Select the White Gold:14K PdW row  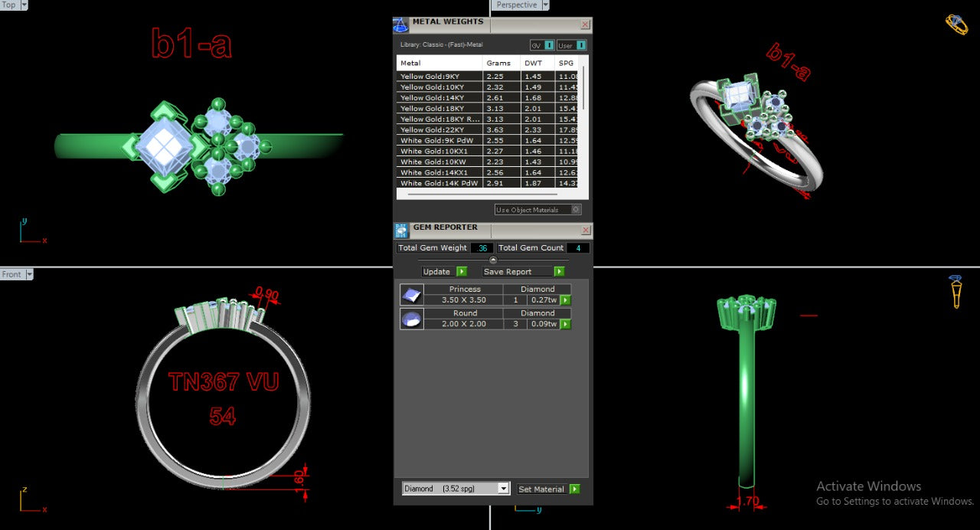pos(487,184)
